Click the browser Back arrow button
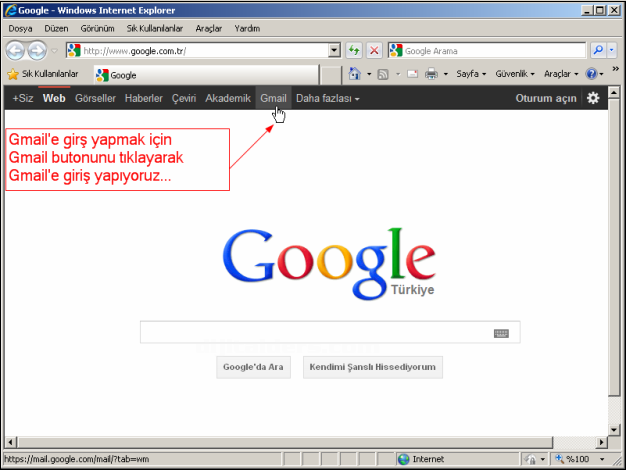The width and height of the screenshot is (626, 471). [x=17, y=50]
